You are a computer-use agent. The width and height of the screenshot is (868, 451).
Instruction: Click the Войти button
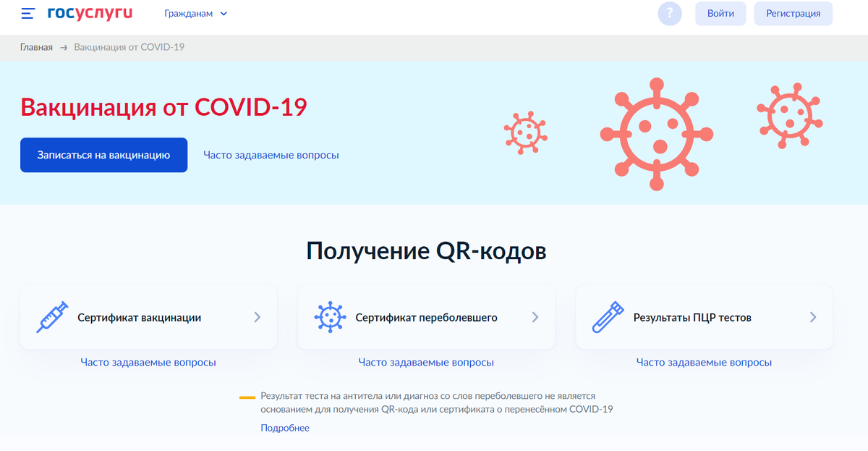point(720,14)
